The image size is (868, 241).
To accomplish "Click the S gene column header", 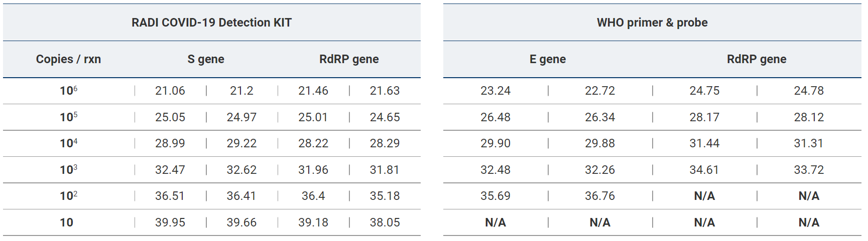I will (206, 59).
